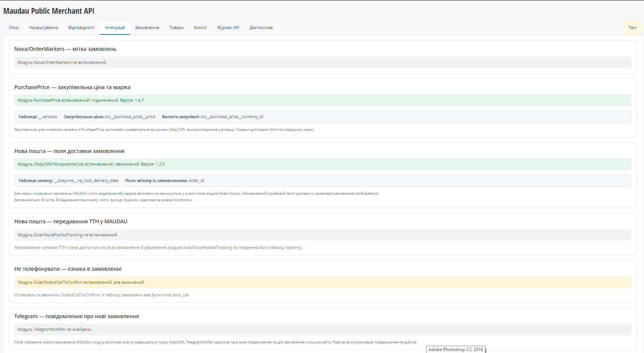
Task: Switch to the Налаштування tab
Action: coord(44,28)
